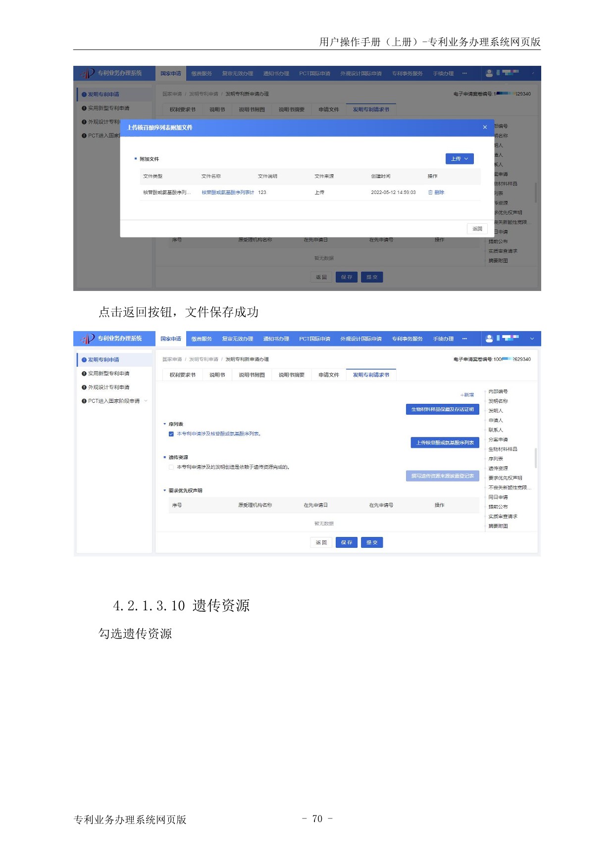Click info icon before 实用新型专利申请 in lower sidebar

84,374
